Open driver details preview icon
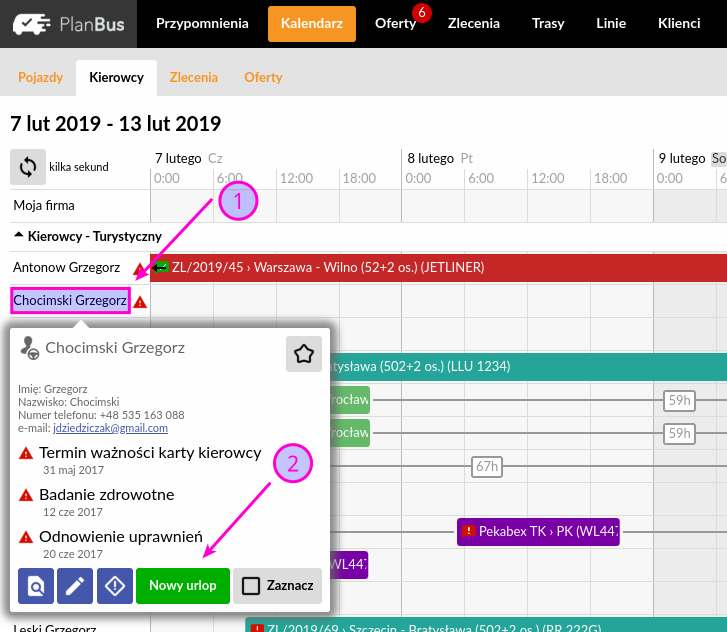 tap(35, 586)
